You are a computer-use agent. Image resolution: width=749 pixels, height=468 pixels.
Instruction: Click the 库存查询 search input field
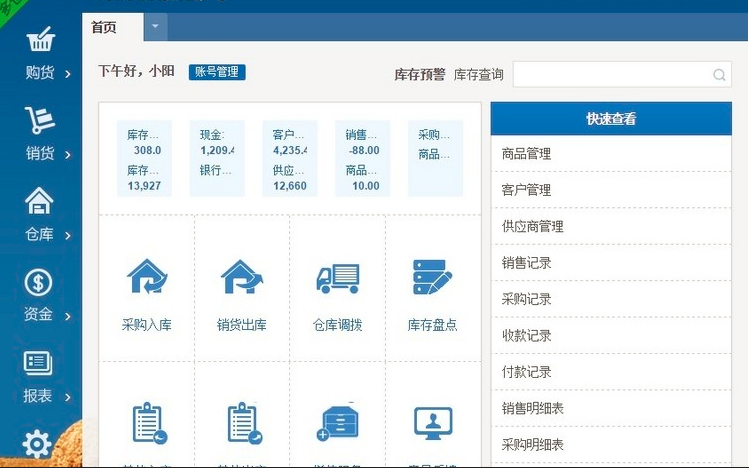click(610, 74)
